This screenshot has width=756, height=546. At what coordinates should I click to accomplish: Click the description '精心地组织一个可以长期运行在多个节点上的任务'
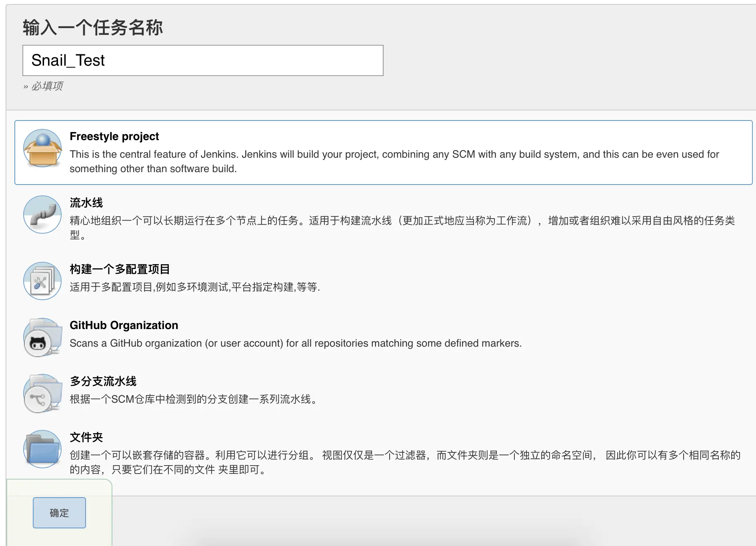(x=402, y=228)
